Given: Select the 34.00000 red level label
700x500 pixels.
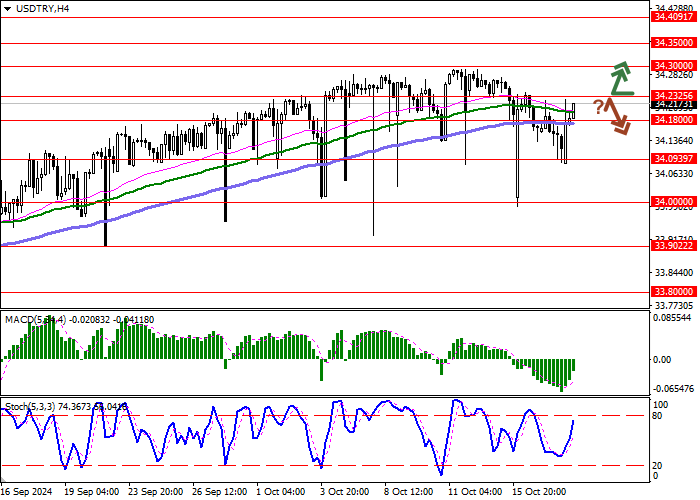Looking at the screenshot, I should tap(673, 202).
